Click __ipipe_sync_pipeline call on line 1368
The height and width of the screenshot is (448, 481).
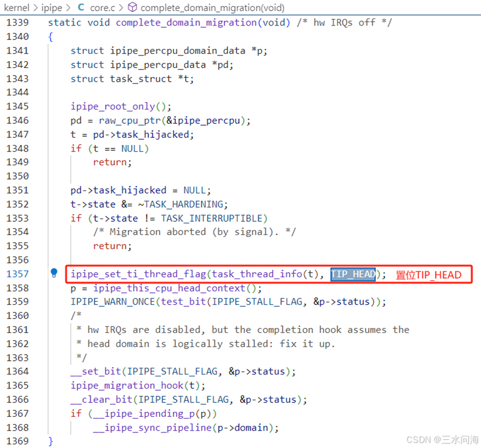[x=152, y=428]
